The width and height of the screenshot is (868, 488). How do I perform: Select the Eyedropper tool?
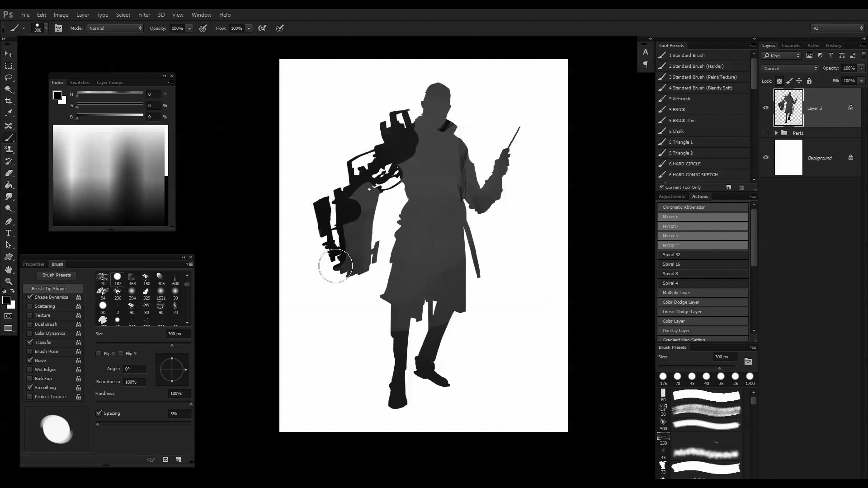click(9, 113)
